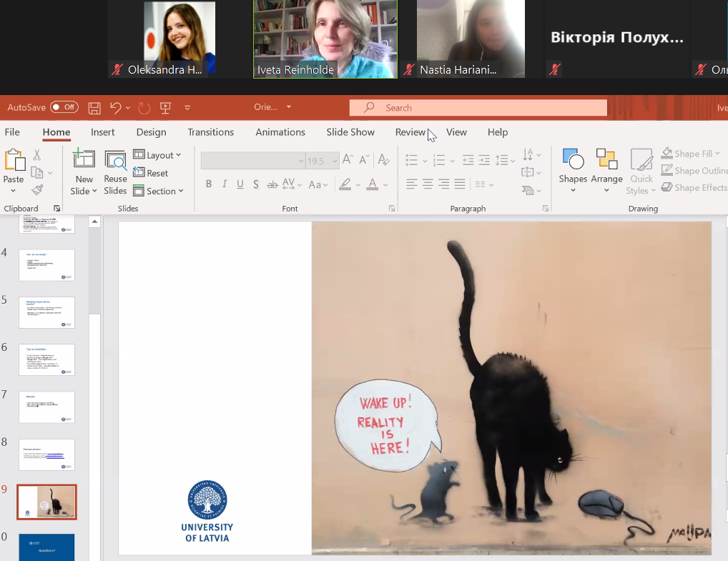Click the Start From Beginning presentation icon
The image size is (728, 561).
point(165,108)
